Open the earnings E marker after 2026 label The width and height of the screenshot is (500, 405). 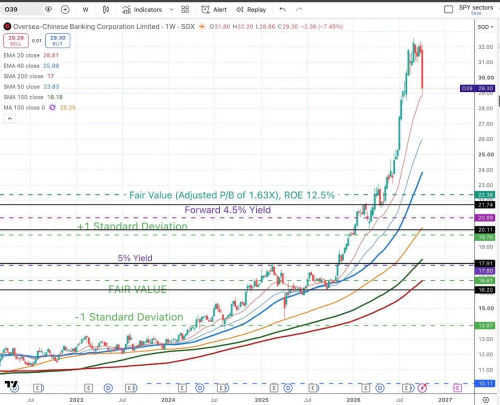[366, 388]
